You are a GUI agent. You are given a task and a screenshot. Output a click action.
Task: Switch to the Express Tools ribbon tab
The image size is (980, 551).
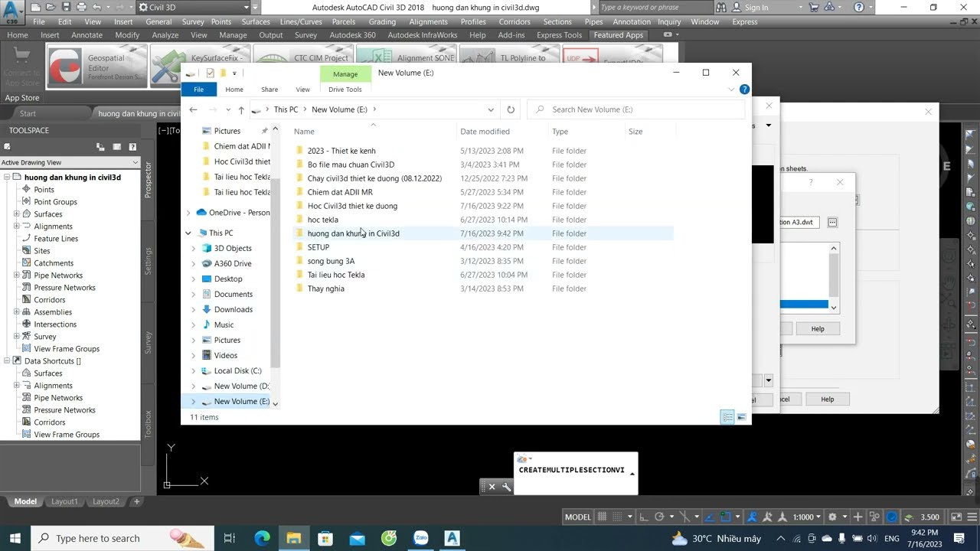(559, 35)
